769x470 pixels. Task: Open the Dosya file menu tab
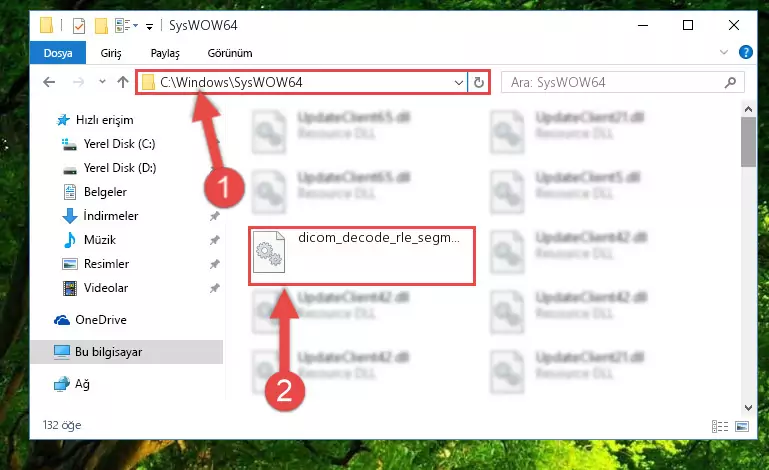coord(58,53)
